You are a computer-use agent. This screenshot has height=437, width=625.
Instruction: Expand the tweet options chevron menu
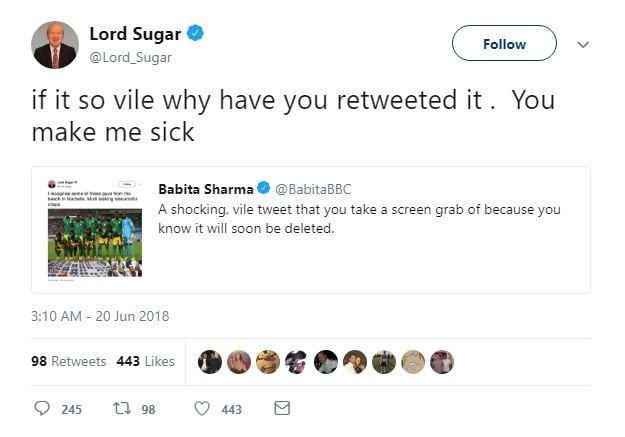[584, 44]
